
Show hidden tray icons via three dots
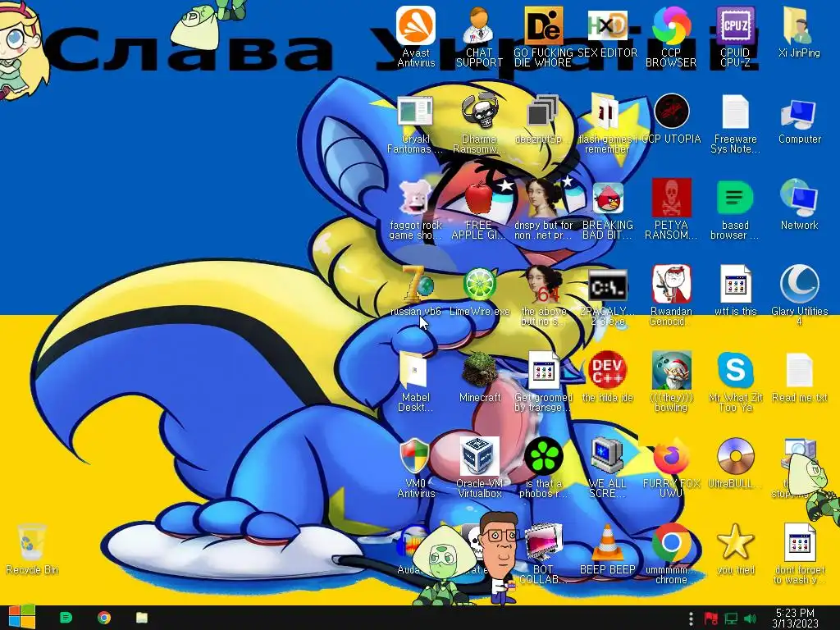click(691, 619)
